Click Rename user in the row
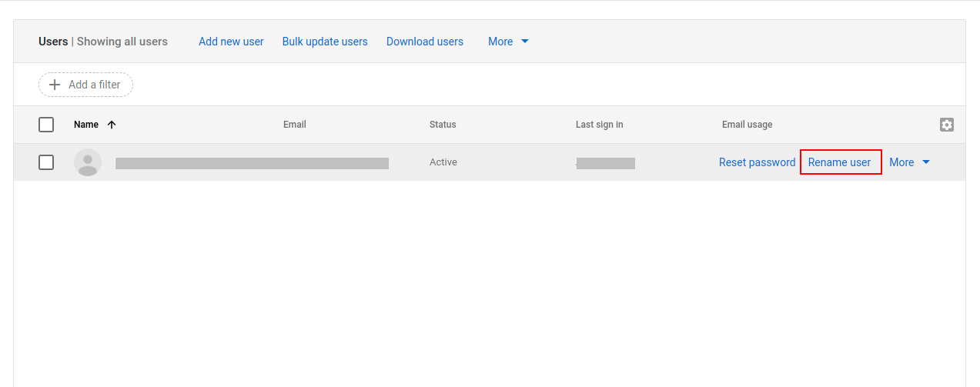Viewport: 980px width, 387px height. pyautogui.click(x=839, y=162)
